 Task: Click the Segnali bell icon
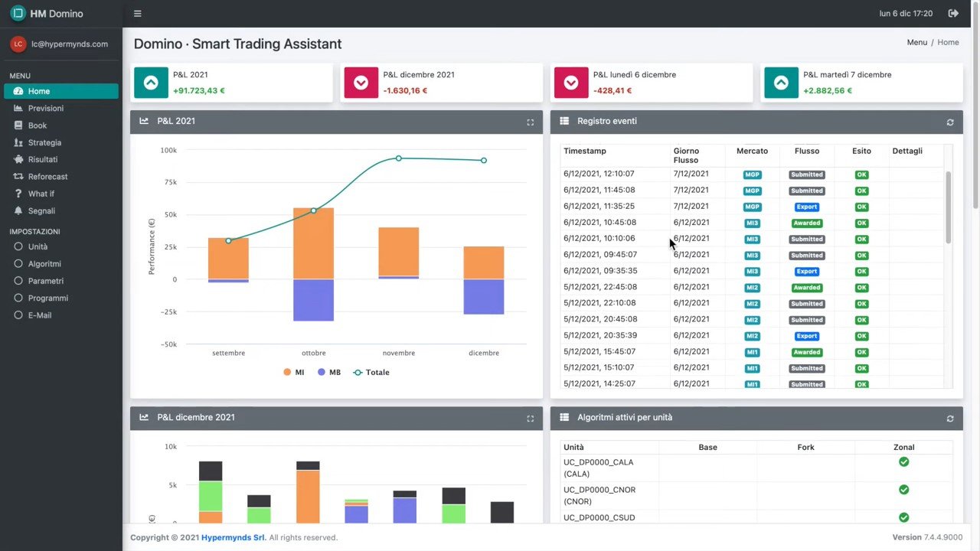point(17,210)
